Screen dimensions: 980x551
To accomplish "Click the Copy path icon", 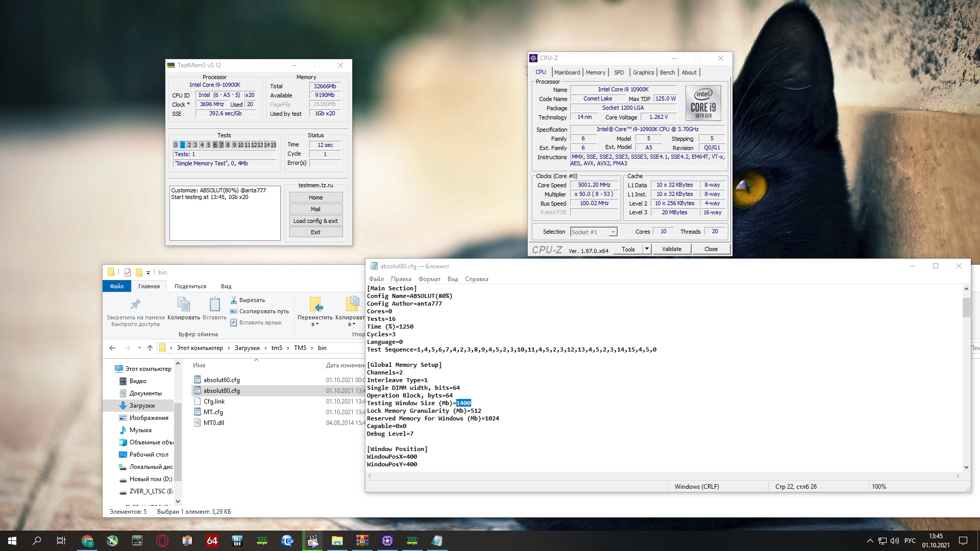I will point(234,311).
